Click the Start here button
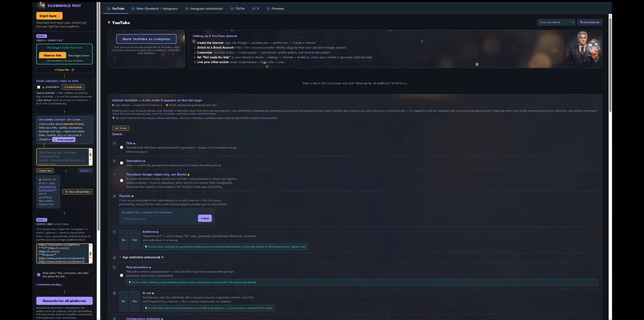Screen dimensions: 644x320 click(x=49, y=16)
